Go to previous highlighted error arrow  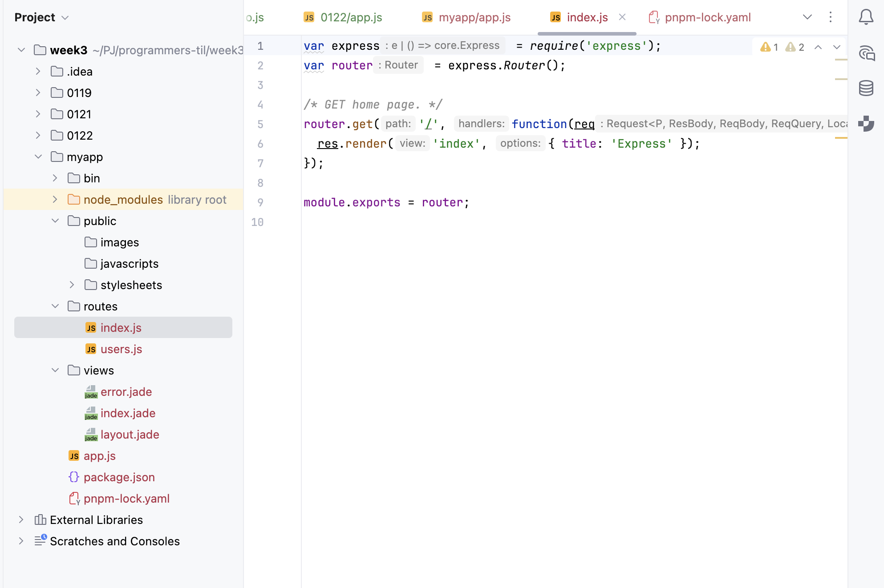[x=818, y=47]
